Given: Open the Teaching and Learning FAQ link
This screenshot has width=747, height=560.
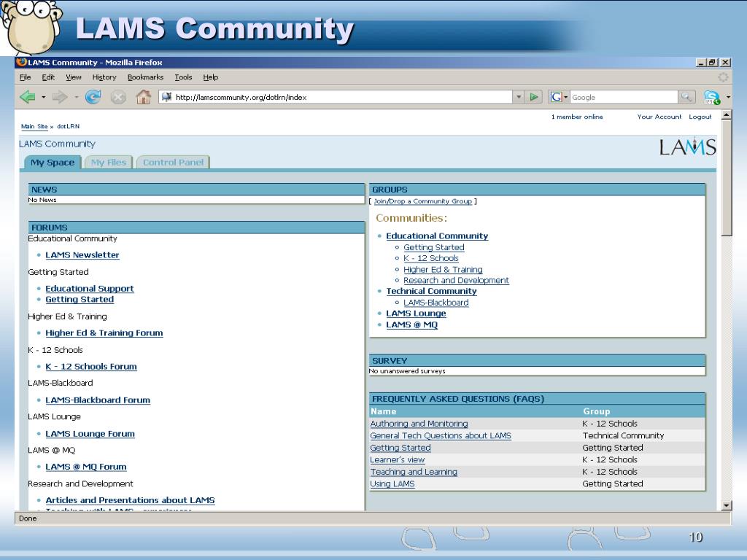Looking at the screenshot, I should 414,472.
